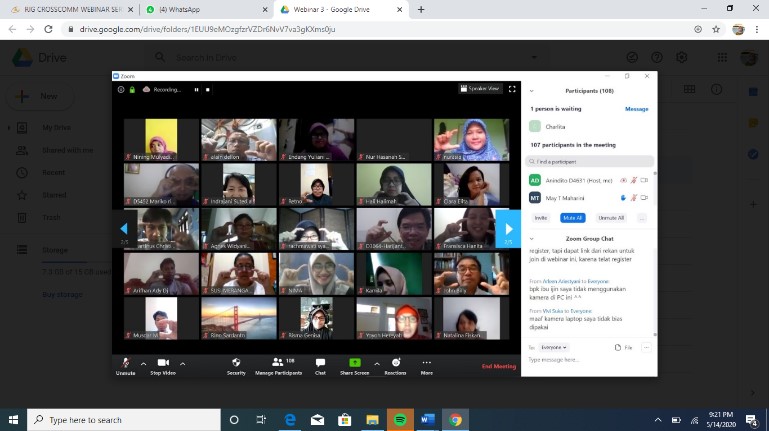Click the green Share Screen icon

tap(355, 362)
